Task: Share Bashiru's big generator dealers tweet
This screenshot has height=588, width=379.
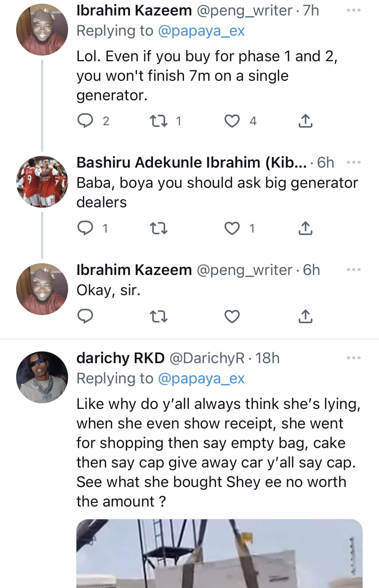Action: click(x=305, y=229)
